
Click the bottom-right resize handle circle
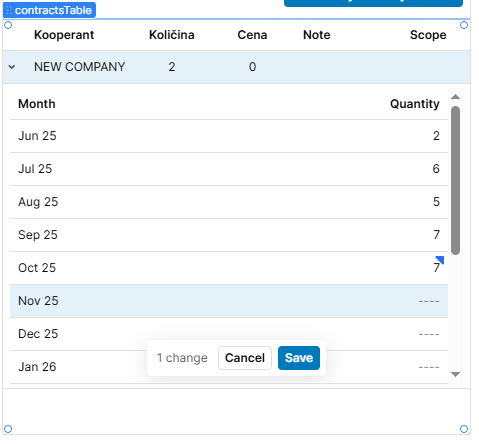point(464,429)
